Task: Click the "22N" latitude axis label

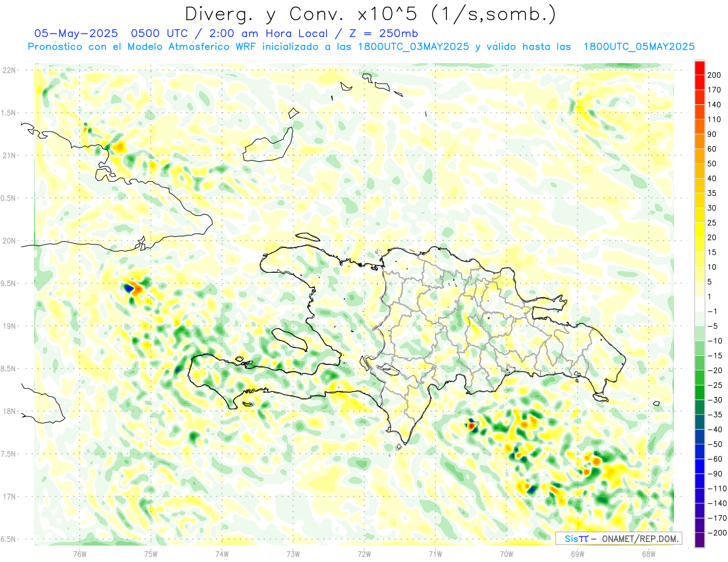Action: 9,70
